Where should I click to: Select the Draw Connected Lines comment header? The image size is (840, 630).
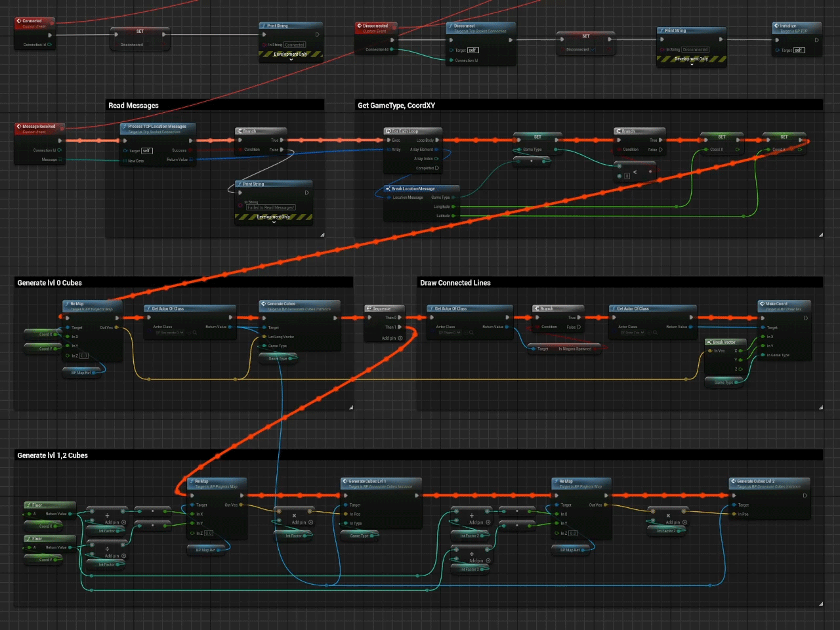[455, 283]
